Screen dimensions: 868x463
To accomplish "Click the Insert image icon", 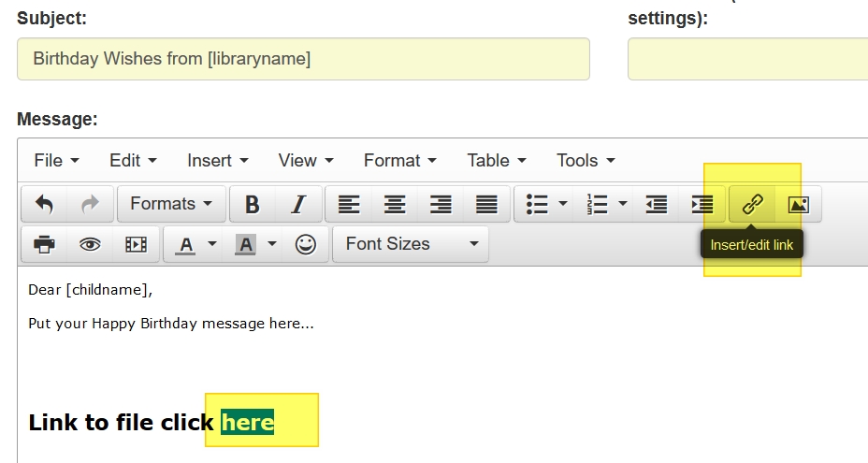I will click(x=798, y=204).
